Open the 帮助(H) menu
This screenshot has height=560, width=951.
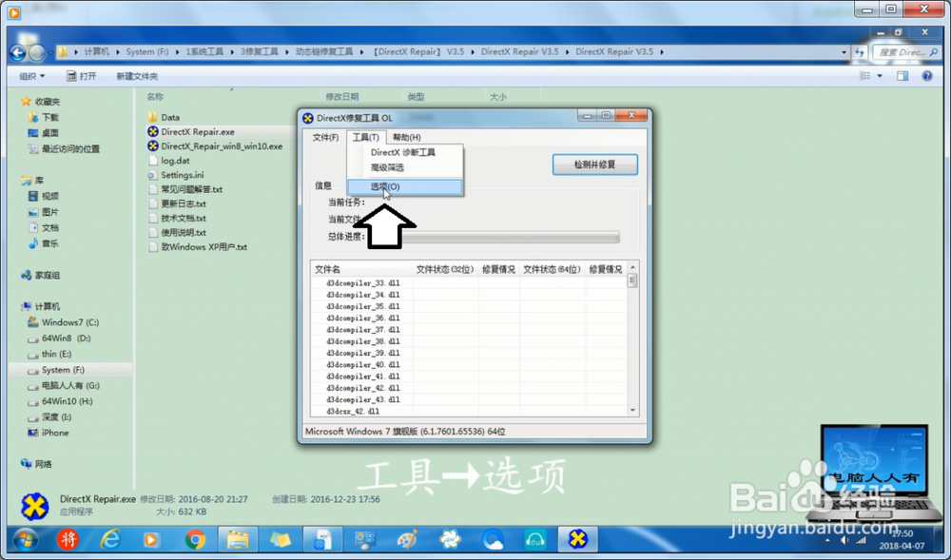click(406, 138)
